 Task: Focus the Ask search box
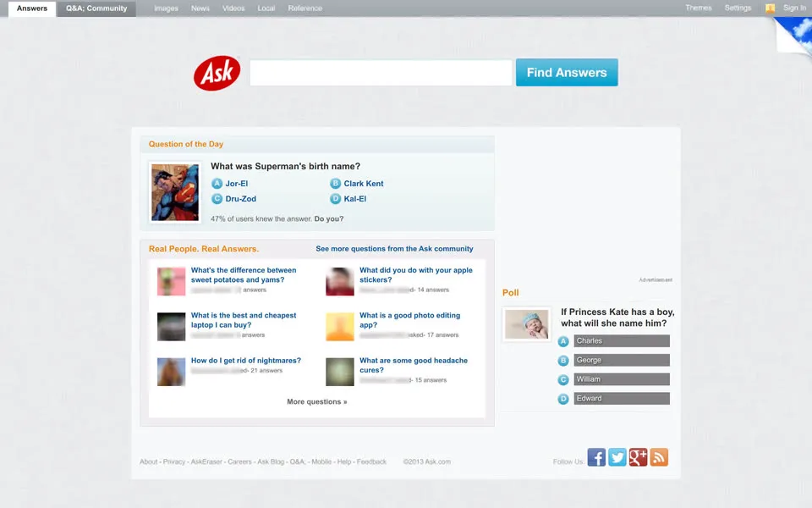[x=381, y=73]
